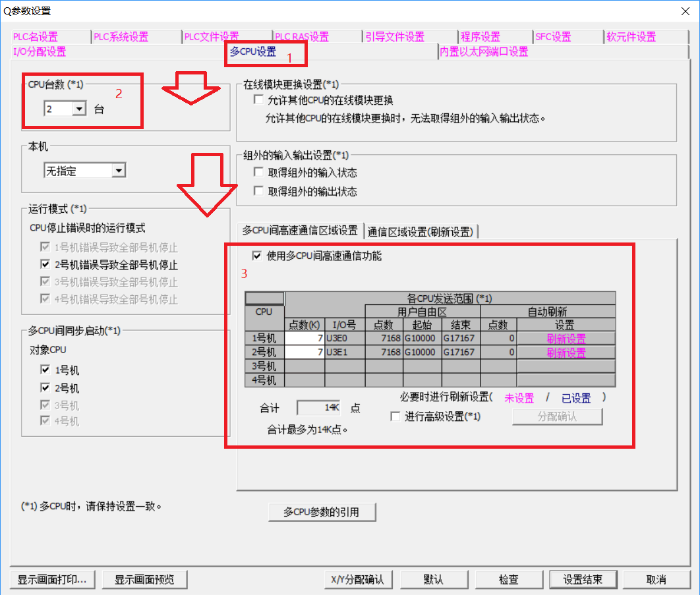Screen dimensions: 700x595
Task: Enable 进行高级设置 checkbox
Action: 395,416
